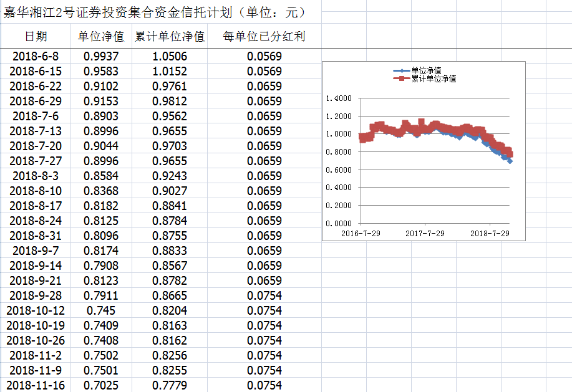Select cumulative value cell 0.7779
The image size is (572, 392).
pyautogui.click(x=170, y=385)
